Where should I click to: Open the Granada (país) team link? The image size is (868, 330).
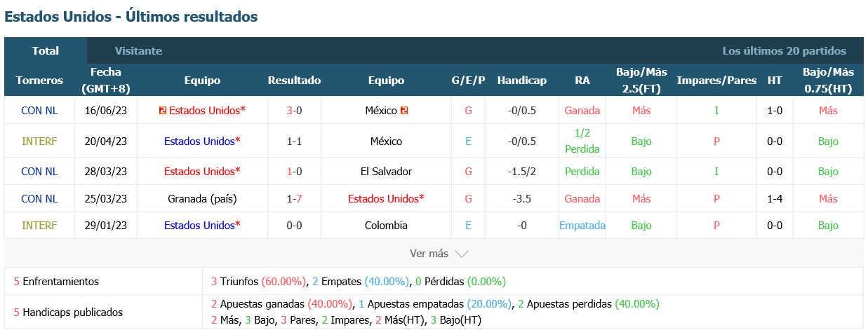(202, 199)
